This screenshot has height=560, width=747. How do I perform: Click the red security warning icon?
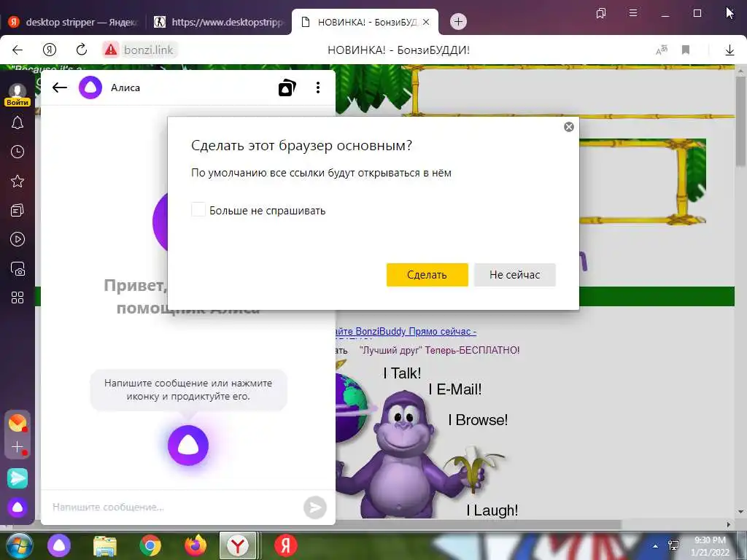tap(111, 50)
